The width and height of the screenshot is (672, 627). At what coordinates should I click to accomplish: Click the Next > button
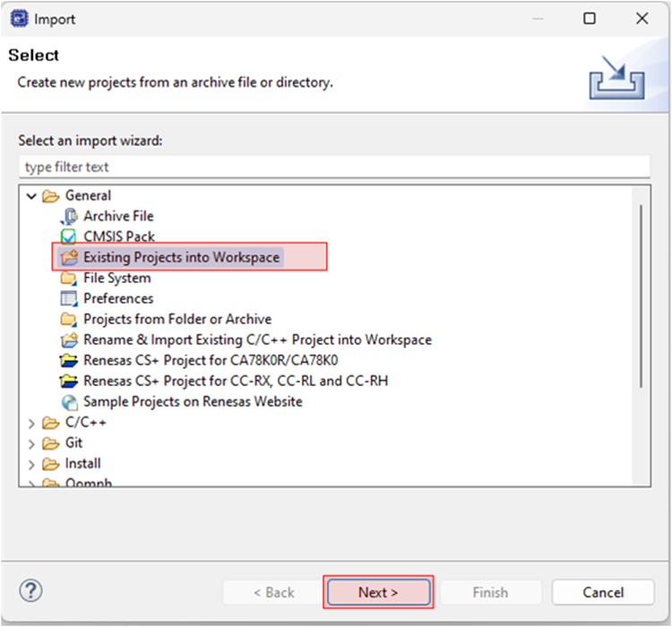point(378,592)
